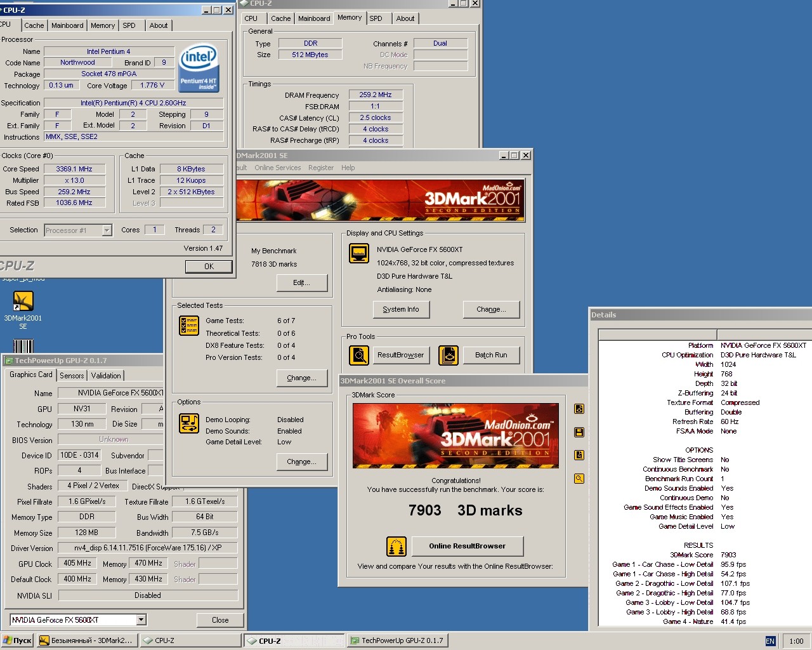Open the Validation tab in GPU-Z
The image size is (812, 650).
(x=106, y=376)
